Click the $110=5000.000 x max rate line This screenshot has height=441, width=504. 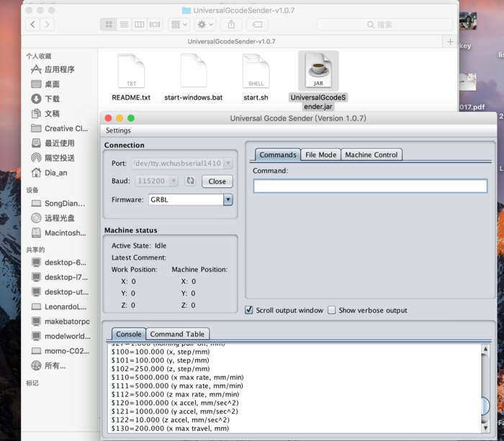pyautogui.click(x=177, y=377)
